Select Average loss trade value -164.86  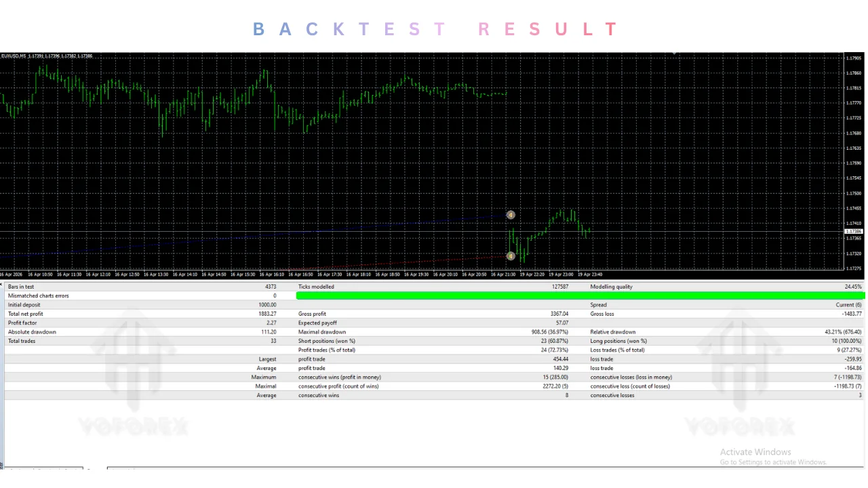click(853, 368)
